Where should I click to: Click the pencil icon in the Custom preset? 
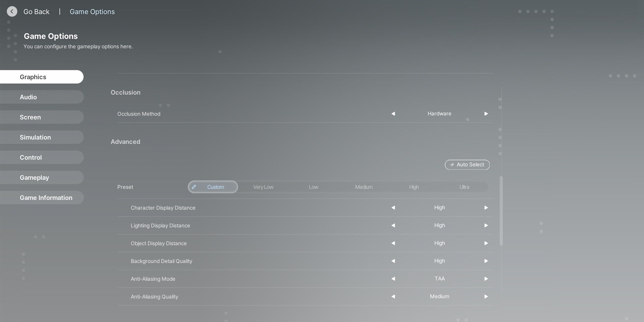point(194,187)
